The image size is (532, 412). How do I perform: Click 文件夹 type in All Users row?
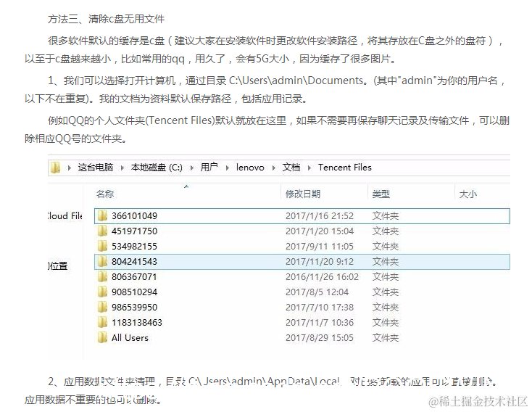pyautogui.click(x=385, y=338)
